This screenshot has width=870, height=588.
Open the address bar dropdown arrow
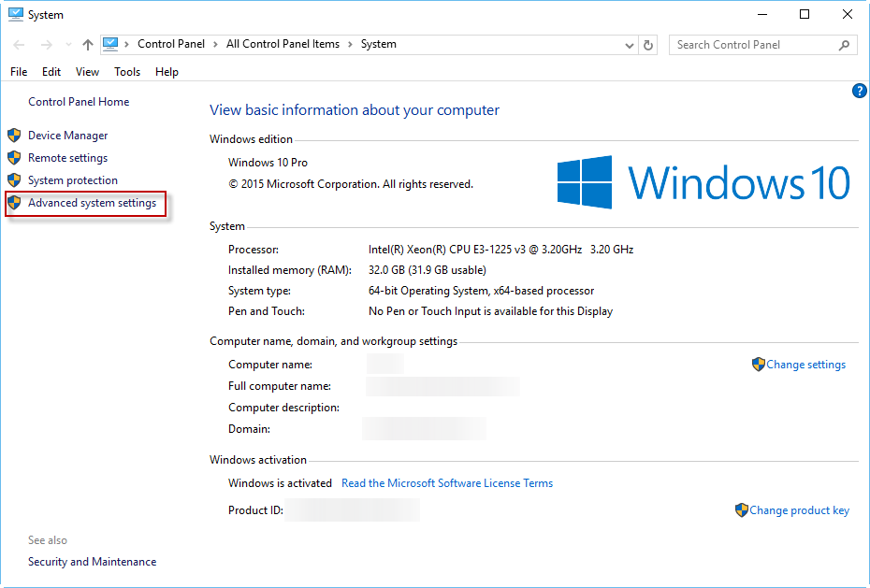click(x=630, y=44)
